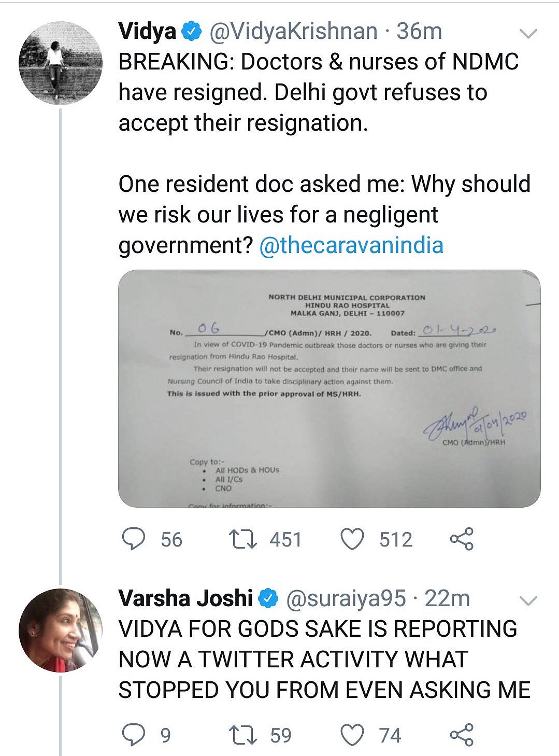This screenshot has width=559, height=756.
Task: Share Vidya's tweet via share icon
Action: pyautogui.click(x=461, y=539)
